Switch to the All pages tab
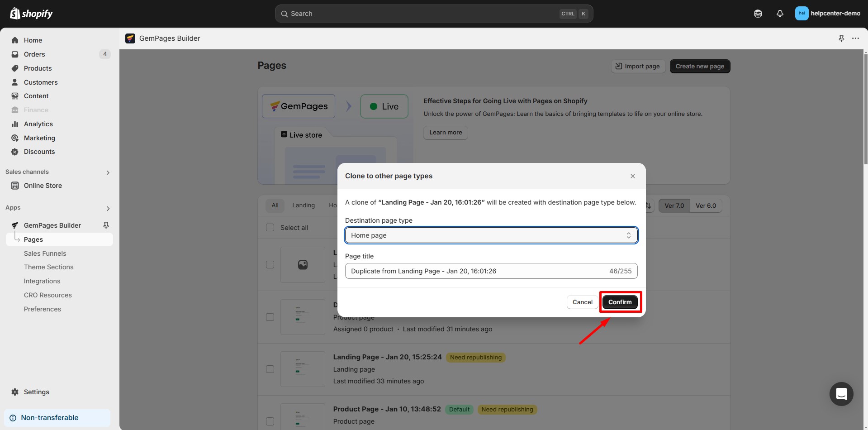The height and width of the screenshot is (430, 868). tap(275, 205)
